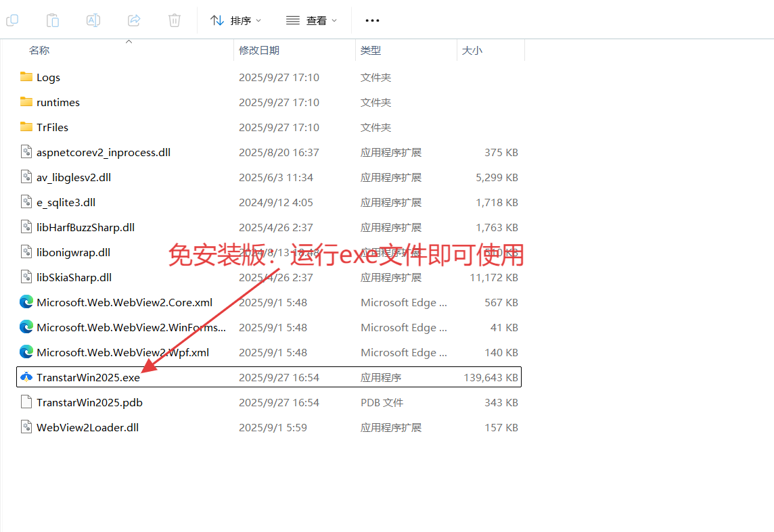Viewport: 774px width, 532px height.
Task: Select the e_sqlite3.dll file
Action: [x=66, y=202]
